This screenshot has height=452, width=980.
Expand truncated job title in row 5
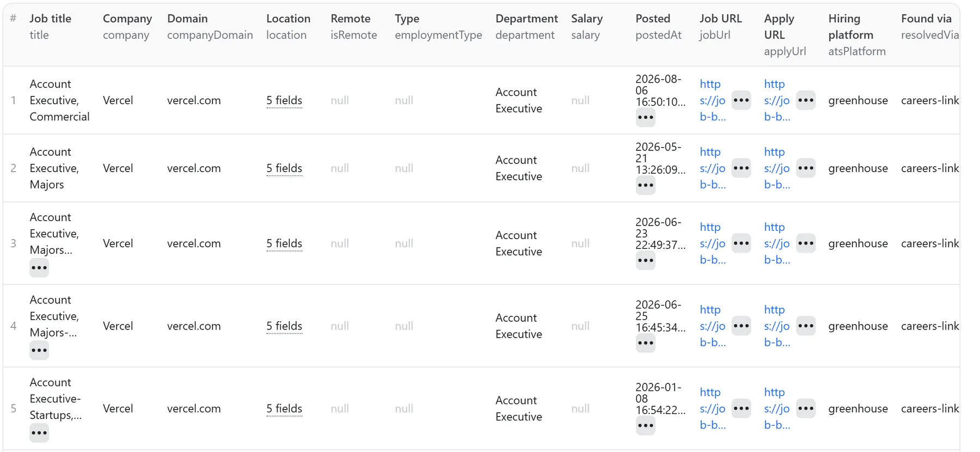[39, 433]
